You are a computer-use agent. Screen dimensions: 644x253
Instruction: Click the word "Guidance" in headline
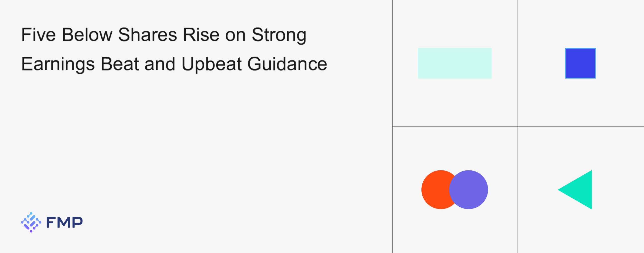(287, 64)
